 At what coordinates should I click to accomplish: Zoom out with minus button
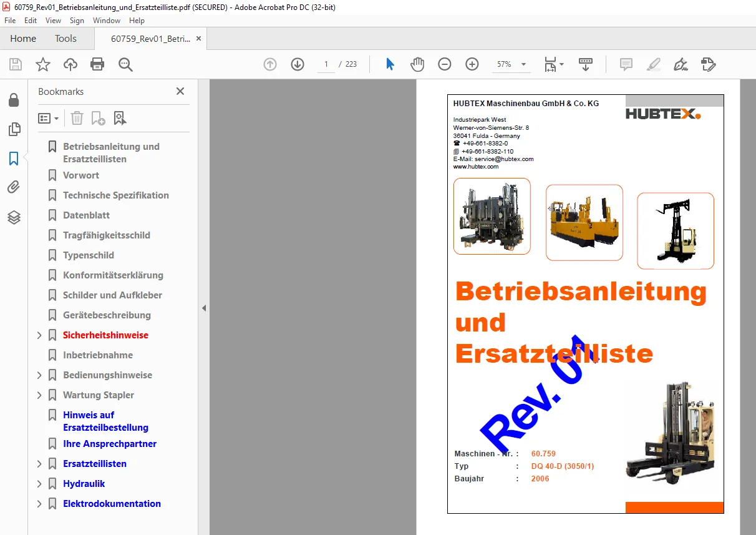445,64
